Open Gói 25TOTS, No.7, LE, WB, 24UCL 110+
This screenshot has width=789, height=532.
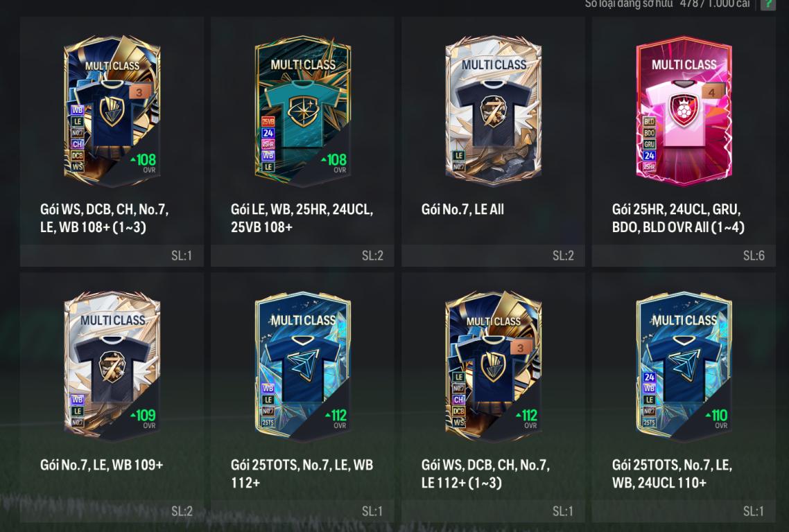[673, 474]
